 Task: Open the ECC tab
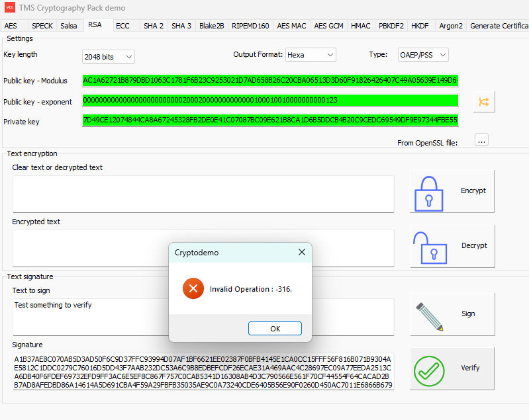tap(122, 26)
